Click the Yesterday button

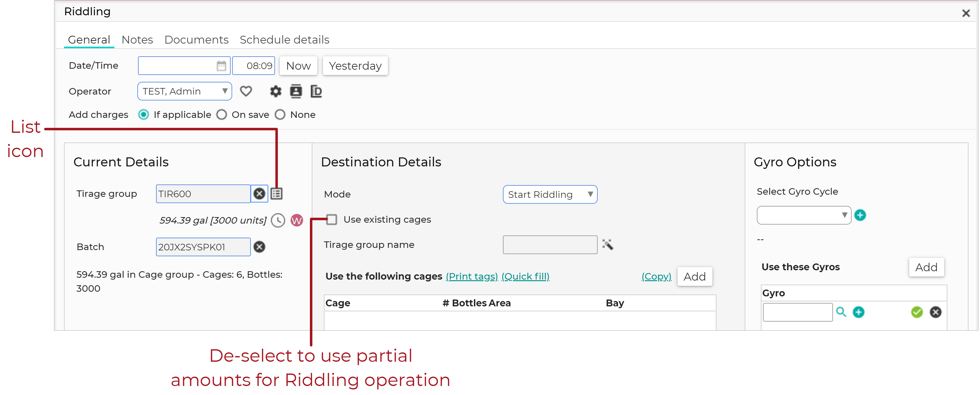tap(355, 66)
